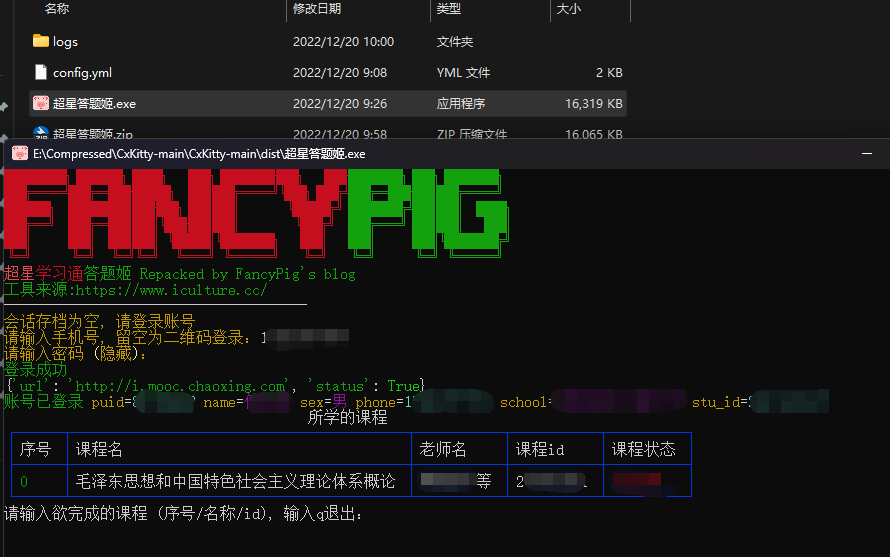Click type 文件夹 in logs row
890x557 pixels.
pos(455,41)
